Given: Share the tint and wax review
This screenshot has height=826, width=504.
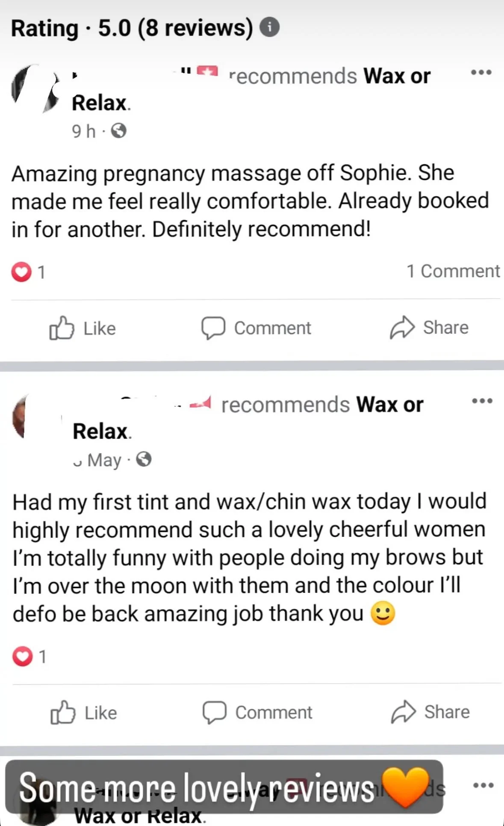Looking at the screenshot, I should pyautogui.click(x=430, y=712).
